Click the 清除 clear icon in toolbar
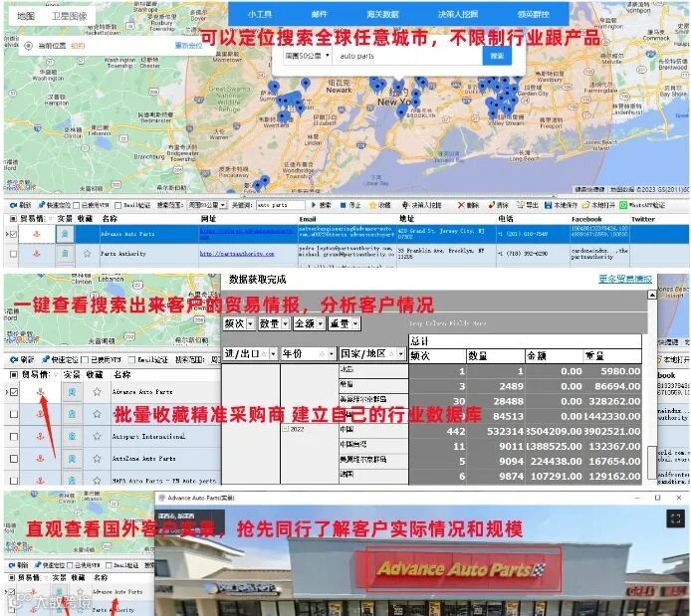Image resolution: width=691 pixels, height=616 pixels. point(492,205)
